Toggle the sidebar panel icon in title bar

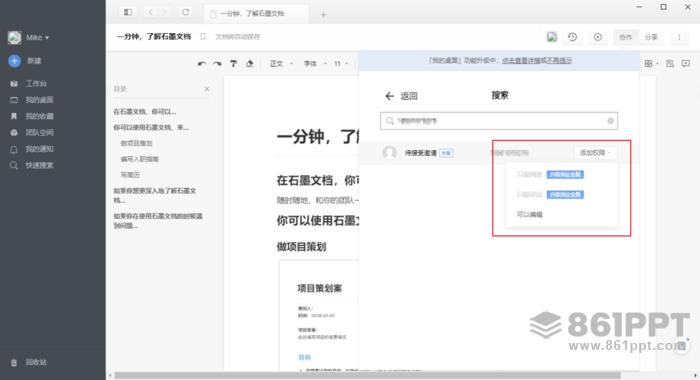pyautogui.click(x=128, y=12)
